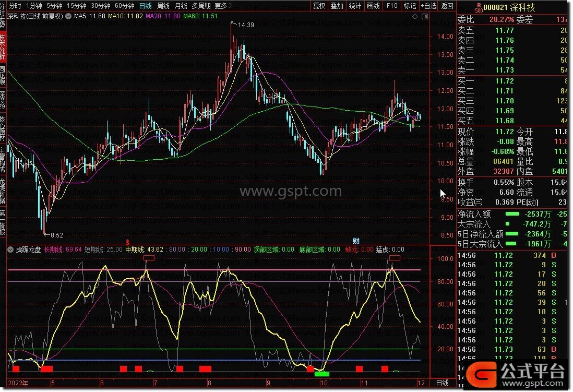Select the 15分钟 period tab
This screenshot has height=392, width=573.
coord(76,6)
